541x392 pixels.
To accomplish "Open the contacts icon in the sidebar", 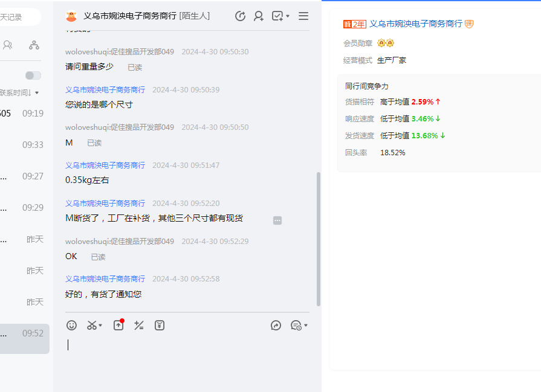I will pyautogui.click(x=8, y=45).
